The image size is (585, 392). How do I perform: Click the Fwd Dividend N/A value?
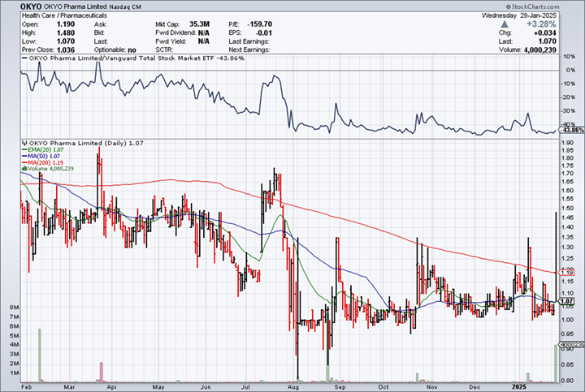pos(203,32)
